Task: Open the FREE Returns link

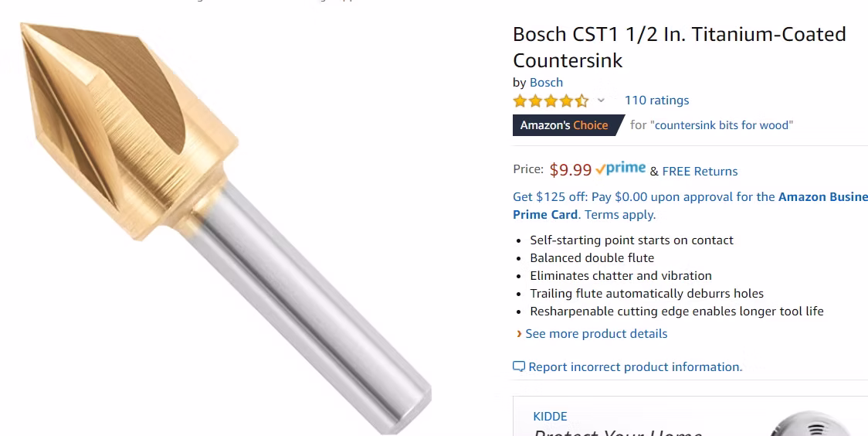Action: tap(700, 172)
